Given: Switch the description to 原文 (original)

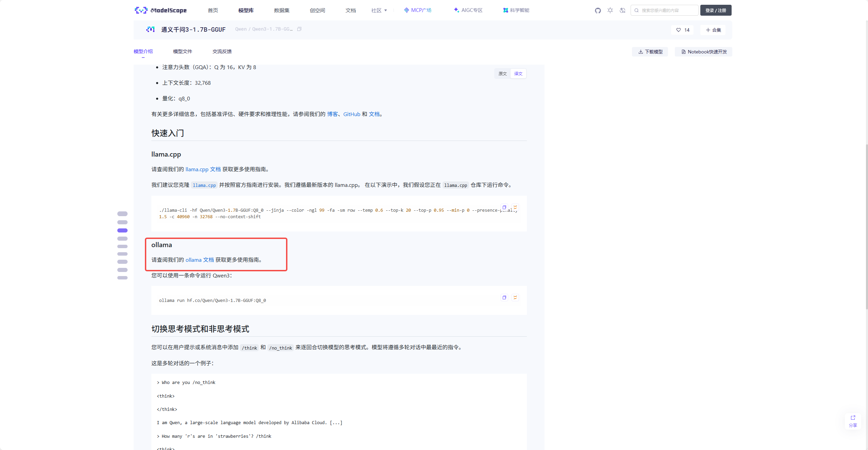Looking at the screenshot, I should [x=502, y=74].
